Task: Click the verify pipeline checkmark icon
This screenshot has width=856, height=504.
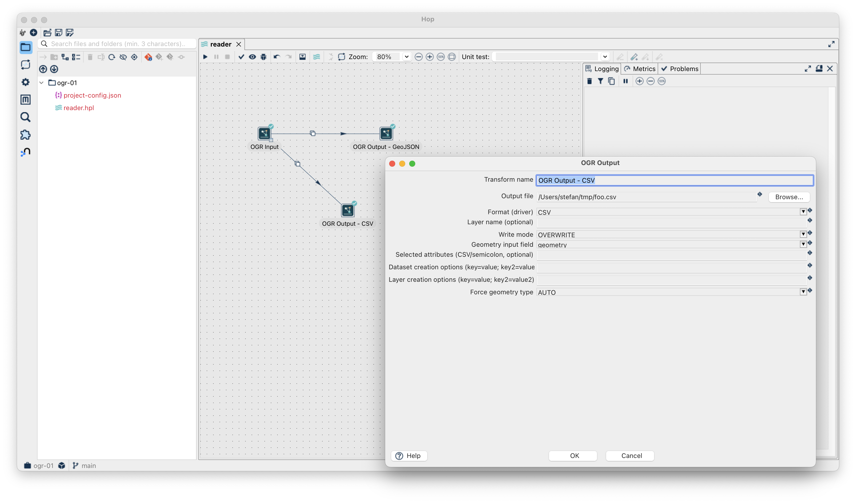Action: pyautogui.click(x=241, y=57)
